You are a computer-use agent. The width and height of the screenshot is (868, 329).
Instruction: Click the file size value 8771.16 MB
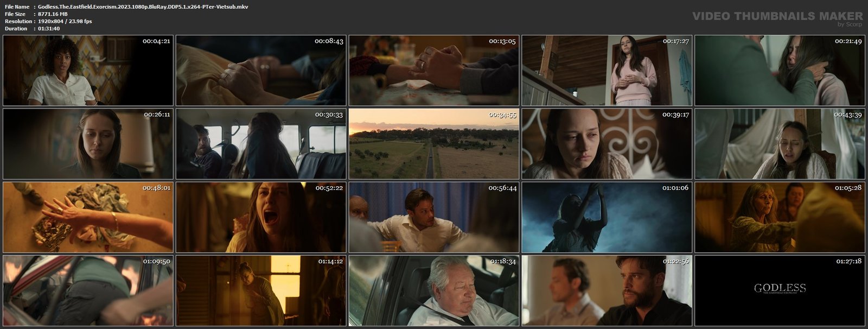tap(53, 14)
